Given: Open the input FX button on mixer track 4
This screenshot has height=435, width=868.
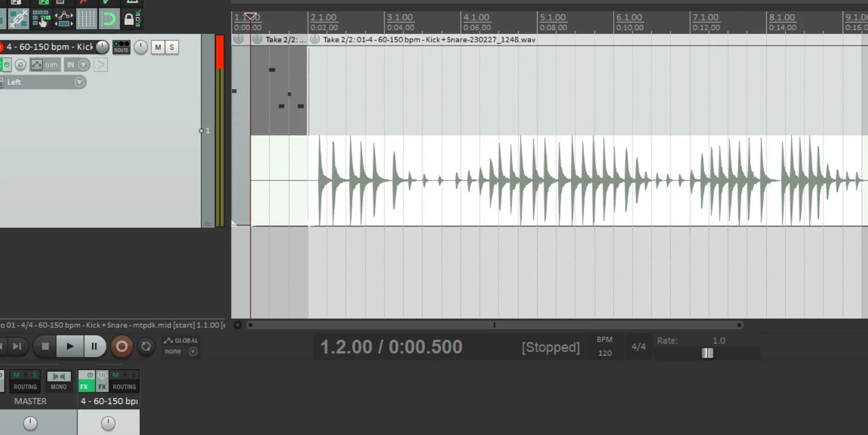Looking at the screenshot, I should click(102, 382).
